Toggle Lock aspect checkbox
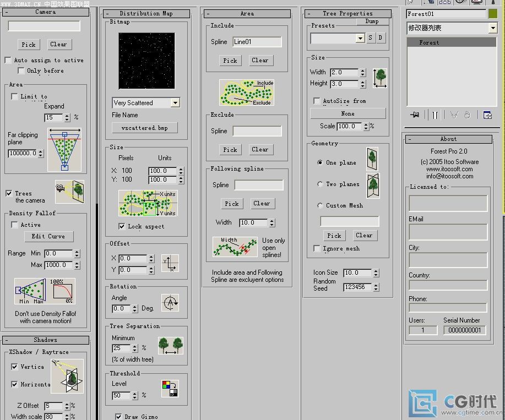505x420 pixels. coord(122,226)
